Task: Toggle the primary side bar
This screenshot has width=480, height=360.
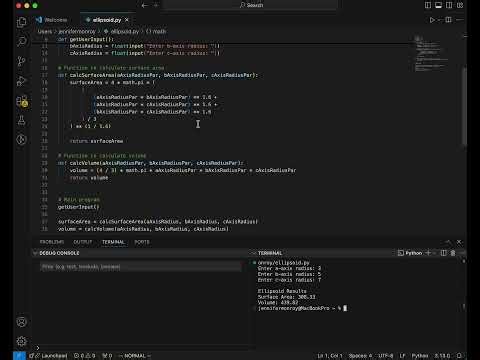Action: click(x=428, y=5)
